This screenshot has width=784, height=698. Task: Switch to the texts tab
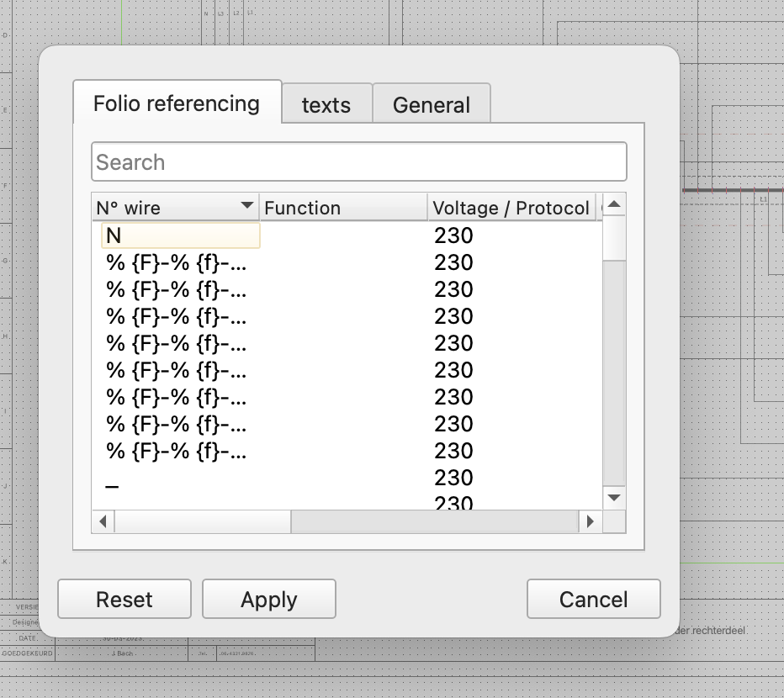(x=326, y=105)
